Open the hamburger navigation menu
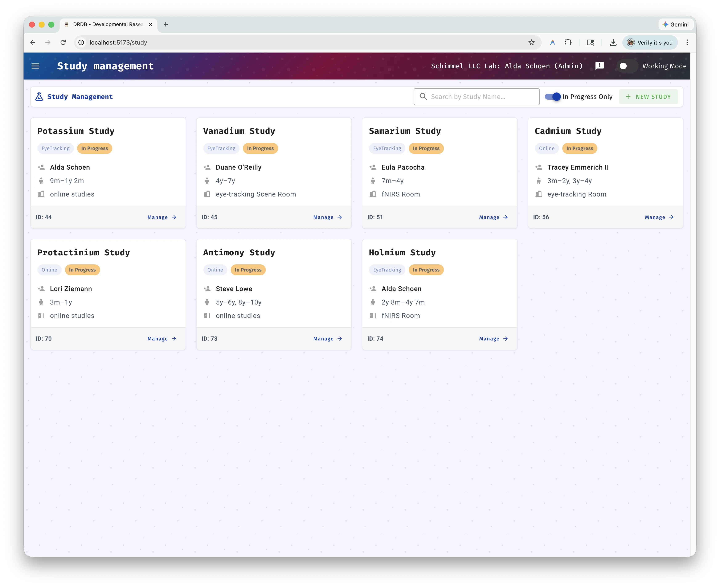This screenshot has height=588, width=720. click(35, 66)
